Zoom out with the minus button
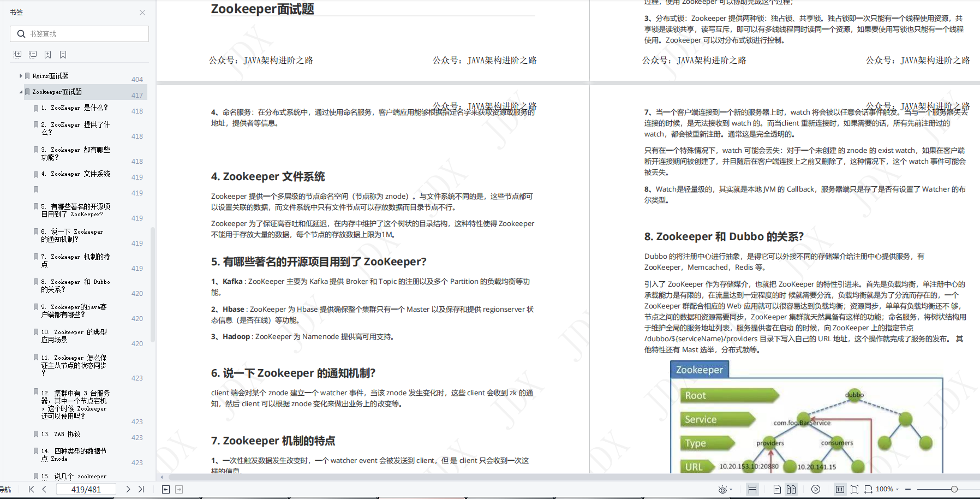The width and height of the screenshot is (980, 499). [908, 489]
